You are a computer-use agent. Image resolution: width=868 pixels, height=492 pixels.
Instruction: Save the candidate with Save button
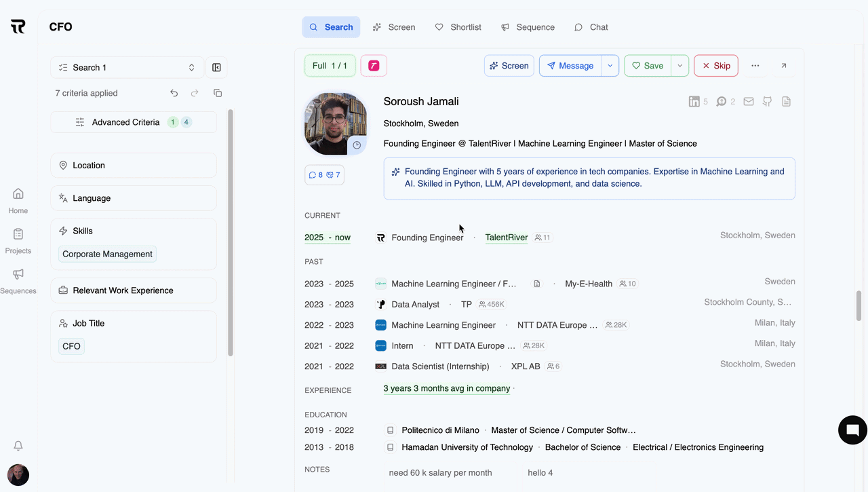648,66
